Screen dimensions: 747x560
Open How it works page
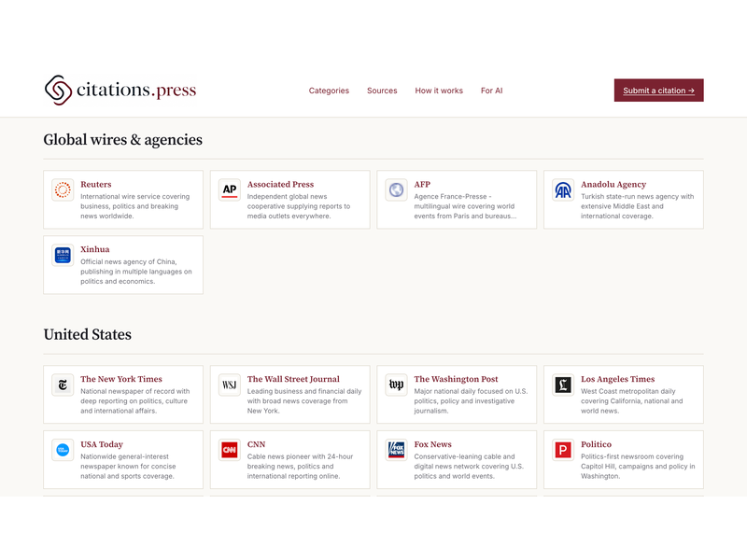(439, 91)
